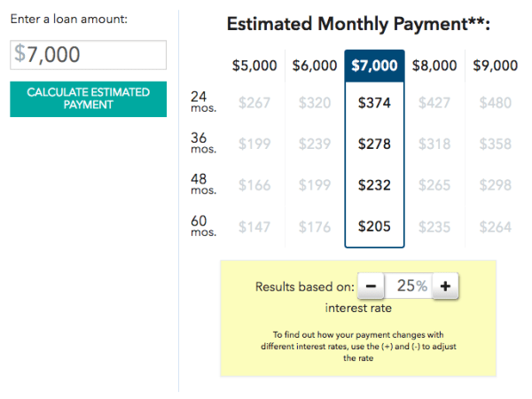Click the 60 mos. row label

(x=203, y=226)
